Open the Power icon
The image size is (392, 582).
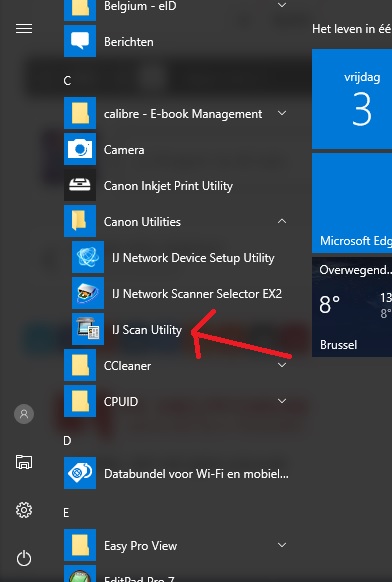pos(24,558)
